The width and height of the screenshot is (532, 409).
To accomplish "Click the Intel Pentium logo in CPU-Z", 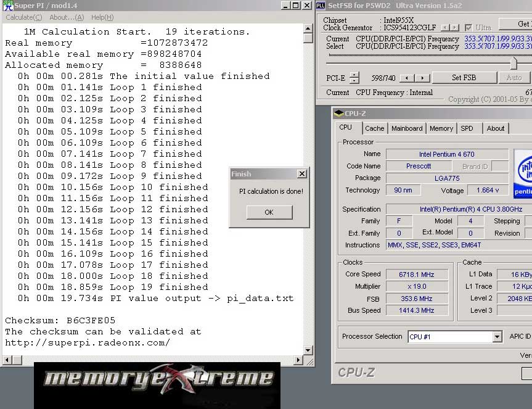I will pos(523,173).
